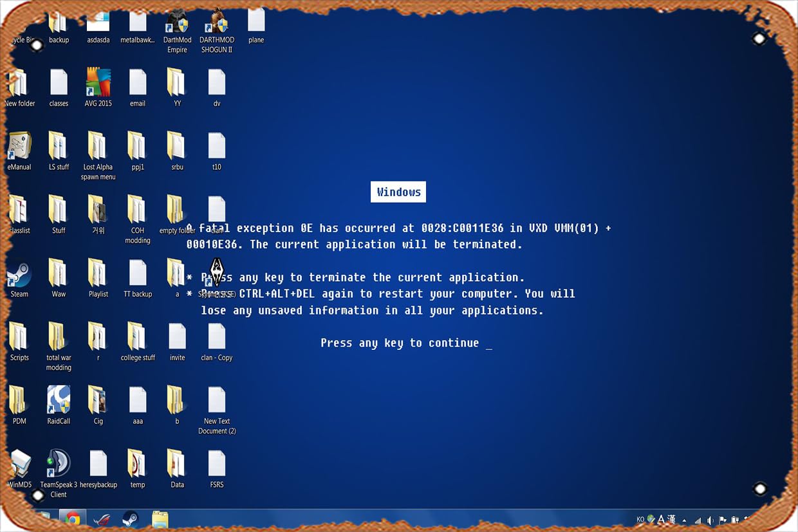Select the email file icon

pyautogui.click(x=138, y=88)
